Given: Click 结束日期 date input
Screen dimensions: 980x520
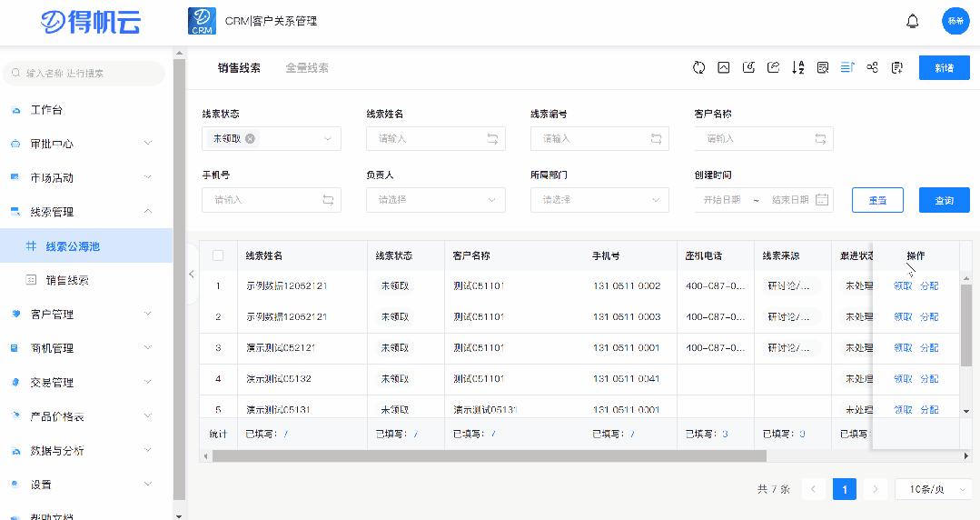Looking at the screenshot, I should [790, 200].
